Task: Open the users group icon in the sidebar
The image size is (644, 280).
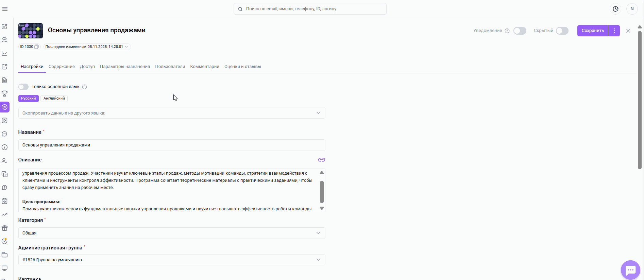Action: pos(5,40)
